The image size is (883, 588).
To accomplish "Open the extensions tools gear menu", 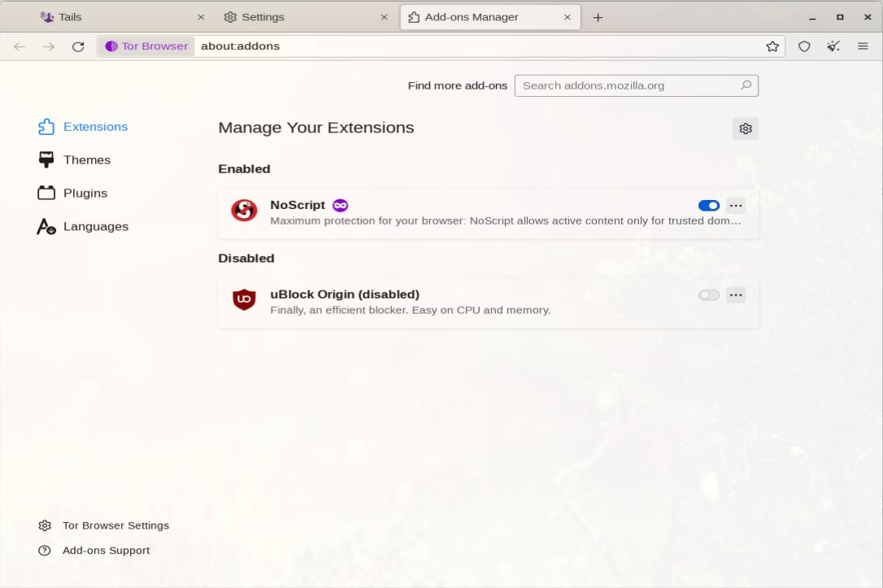I will [x=745, y=128].
